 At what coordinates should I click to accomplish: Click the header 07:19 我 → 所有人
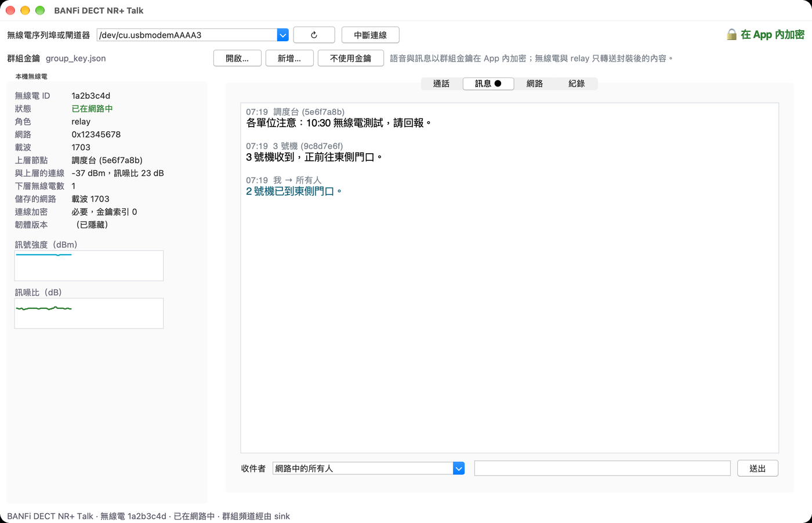click(x=284, y=181)
